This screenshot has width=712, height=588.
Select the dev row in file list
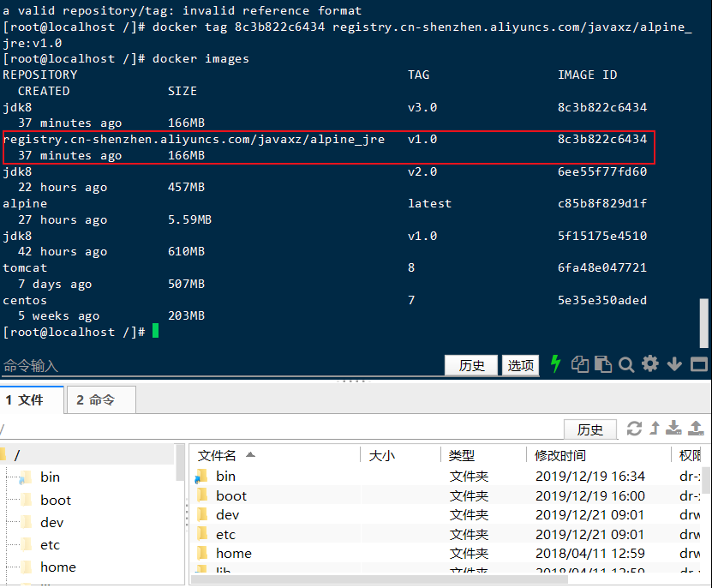(446, 515)
